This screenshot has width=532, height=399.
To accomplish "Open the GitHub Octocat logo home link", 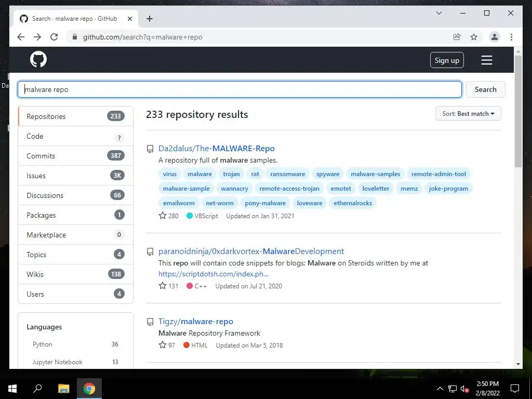I will tap(38, 59).
